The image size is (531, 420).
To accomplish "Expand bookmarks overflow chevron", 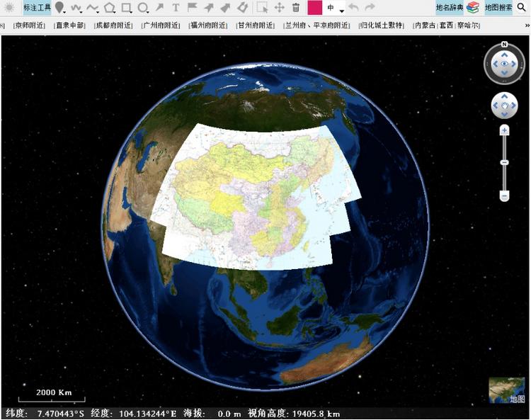I will pos(527,25).
